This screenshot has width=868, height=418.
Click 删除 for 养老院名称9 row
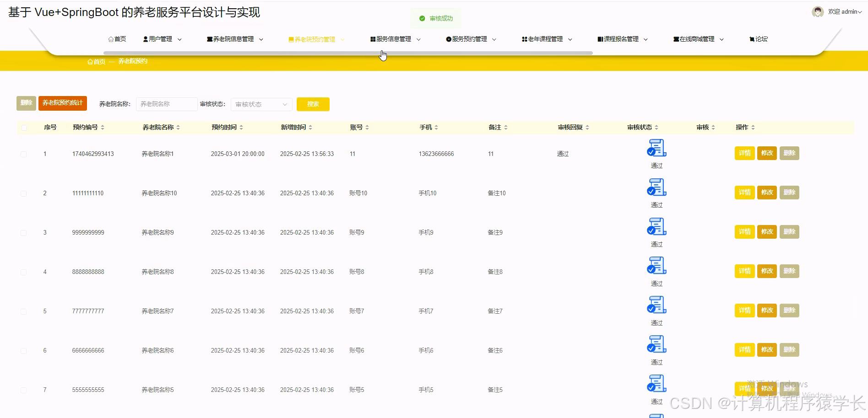click(789, 232)
